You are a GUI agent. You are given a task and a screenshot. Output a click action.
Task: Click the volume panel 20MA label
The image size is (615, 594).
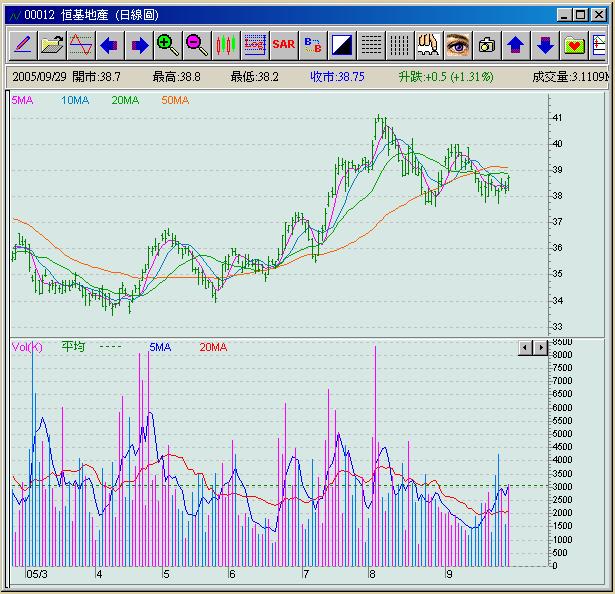213,347
